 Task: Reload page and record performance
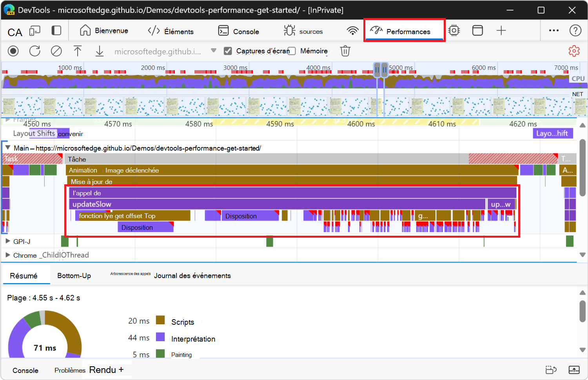coord(35,51)
